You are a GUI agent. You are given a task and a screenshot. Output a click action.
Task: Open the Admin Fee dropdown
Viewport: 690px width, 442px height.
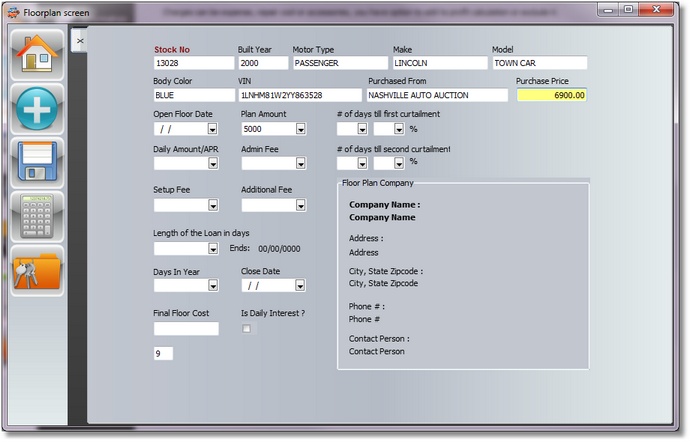pos(300,164)
